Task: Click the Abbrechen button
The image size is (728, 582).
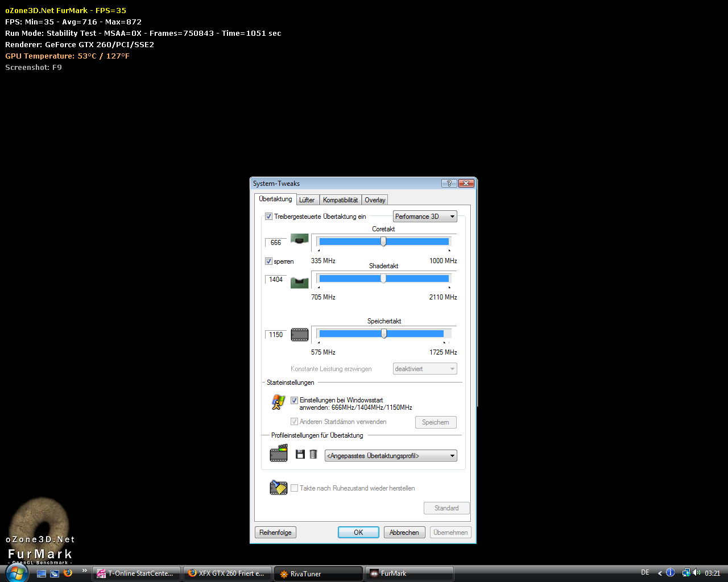Action: point(404,533)
